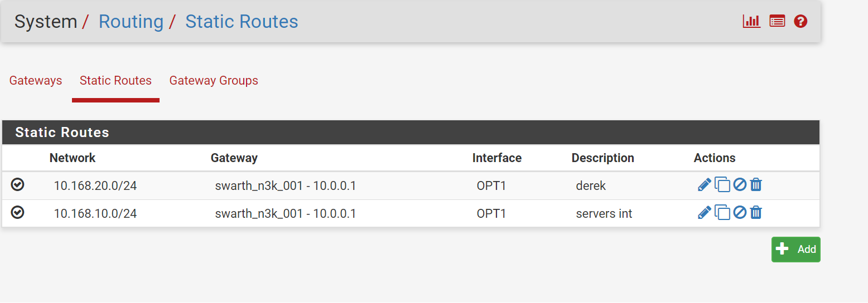868x303 pixels.
Task: Disable the servers int route
Action: pos(740,212)
